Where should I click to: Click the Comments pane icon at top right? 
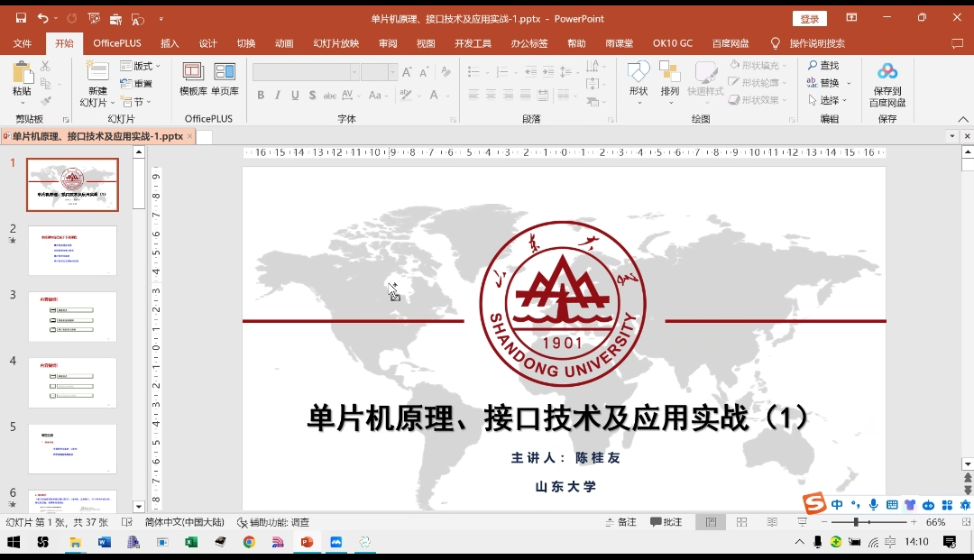[x=957, y=43]
